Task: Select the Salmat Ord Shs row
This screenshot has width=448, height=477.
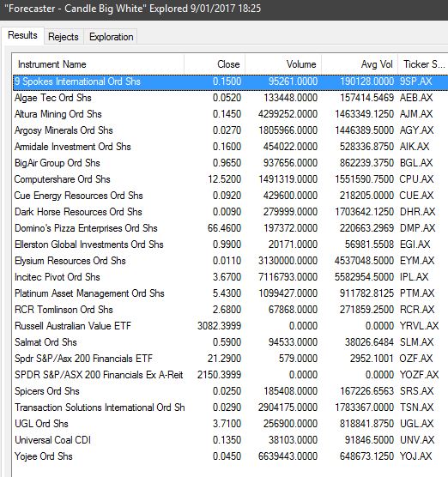Action: point(230,342)
